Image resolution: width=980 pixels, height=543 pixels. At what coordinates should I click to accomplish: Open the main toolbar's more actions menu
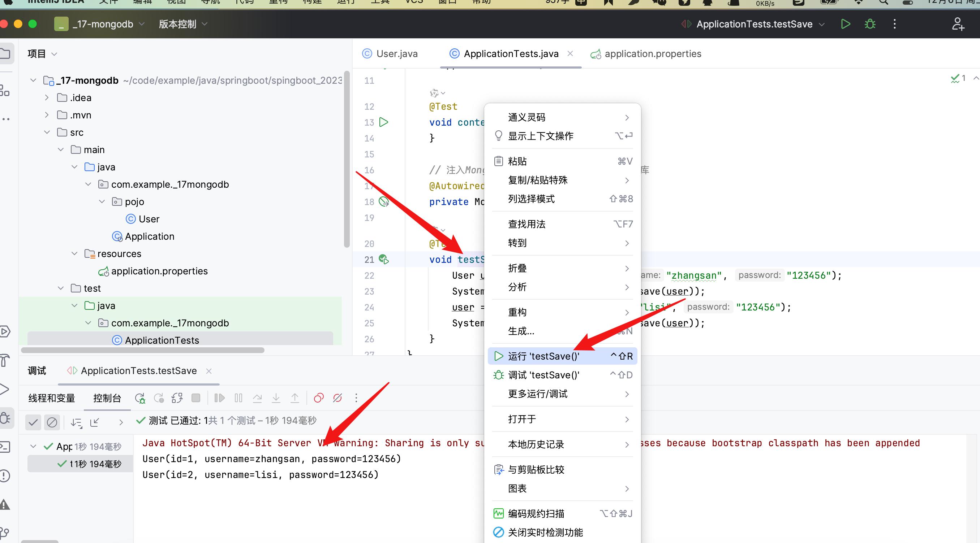click(894, 24)
